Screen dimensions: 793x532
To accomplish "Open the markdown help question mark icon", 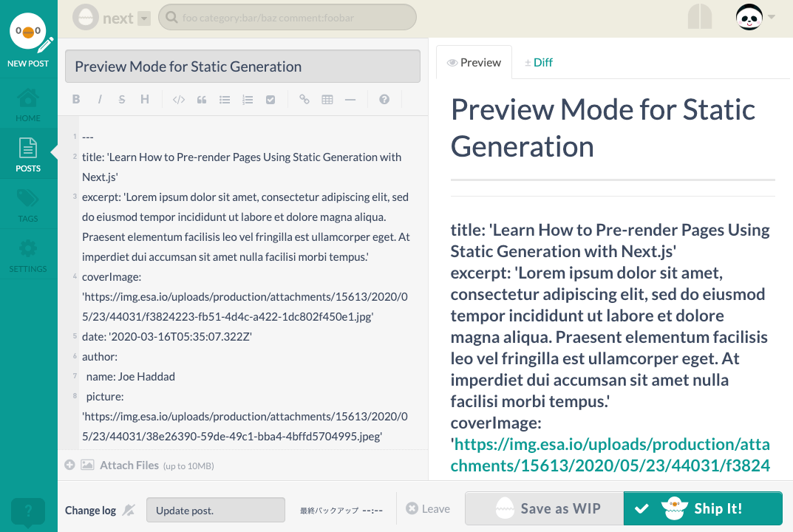I will coord(384,100).
